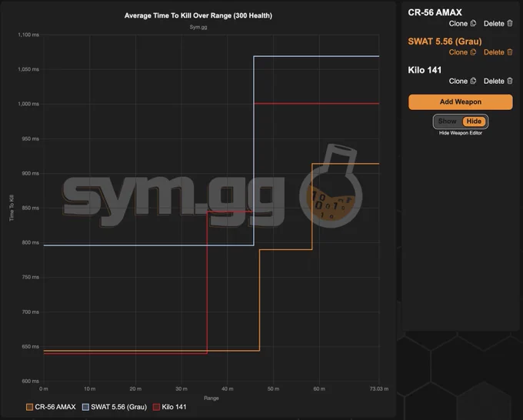Select Kilo 141 in the weapon list

click(425, 70)
